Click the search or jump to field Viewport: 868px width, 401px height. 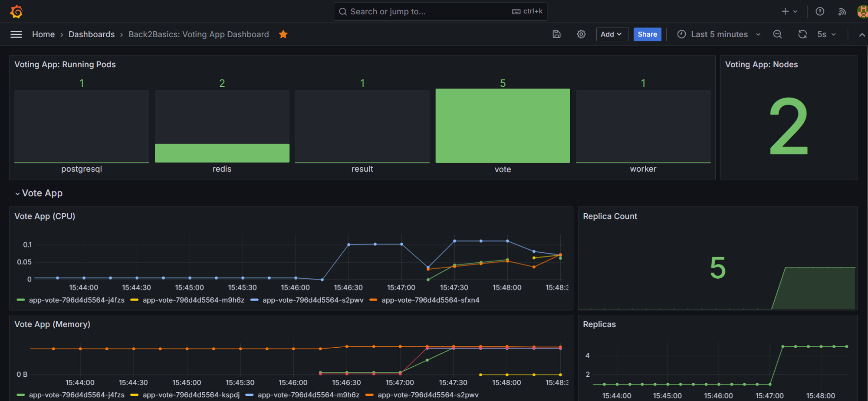[x=440, y=11]
